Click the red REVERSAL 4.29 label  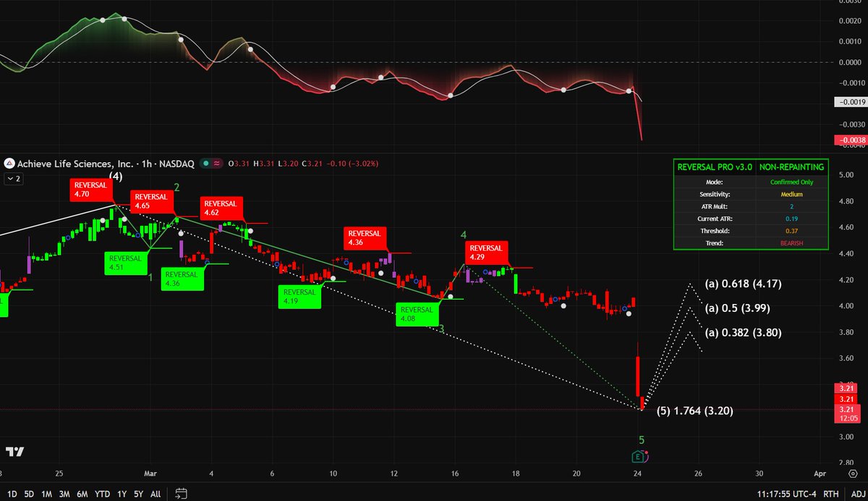(x=485, y=253)
